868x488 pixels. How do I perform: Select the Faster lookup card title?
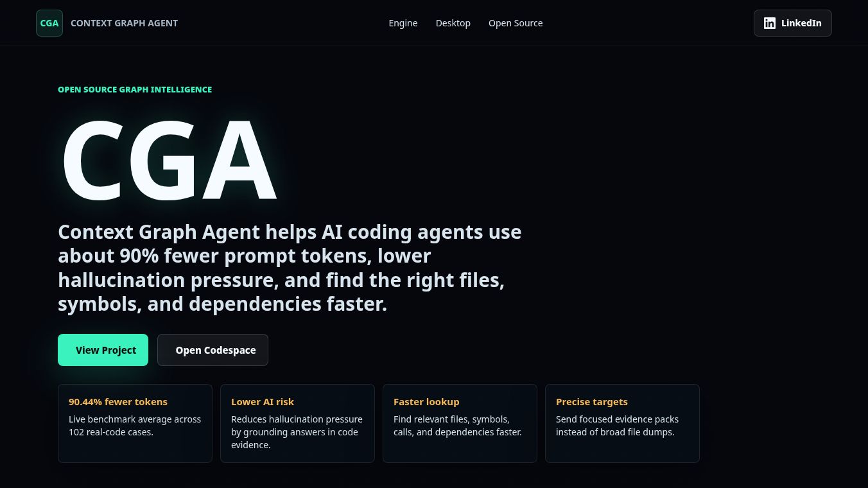tap(426, 402)
